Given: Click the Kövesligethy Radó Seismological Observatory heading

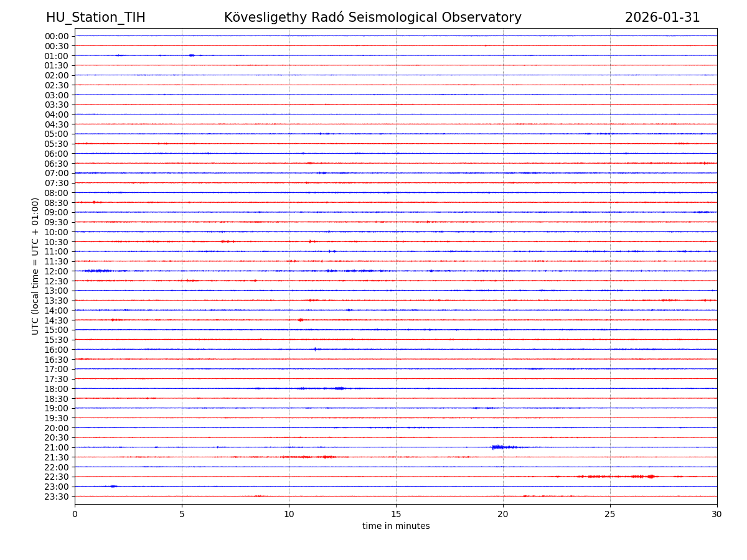Looking at the screenshot, I should [372, 18].
